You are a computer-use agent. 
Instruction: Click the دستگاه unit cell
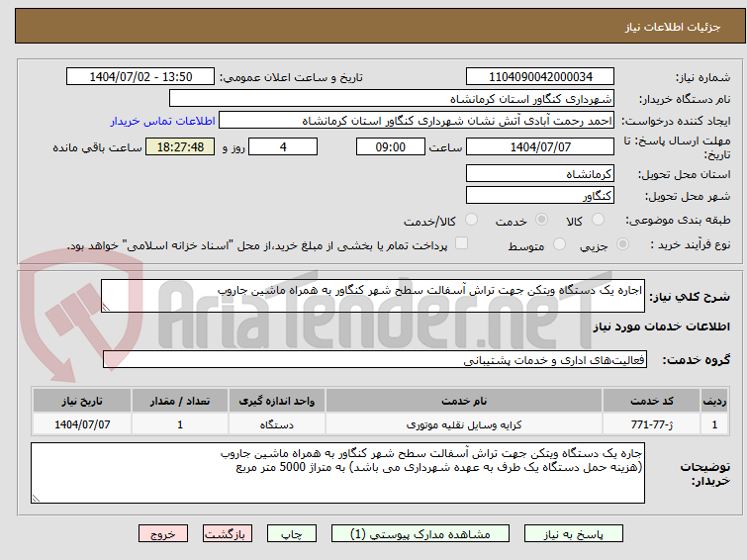point(277,424)
